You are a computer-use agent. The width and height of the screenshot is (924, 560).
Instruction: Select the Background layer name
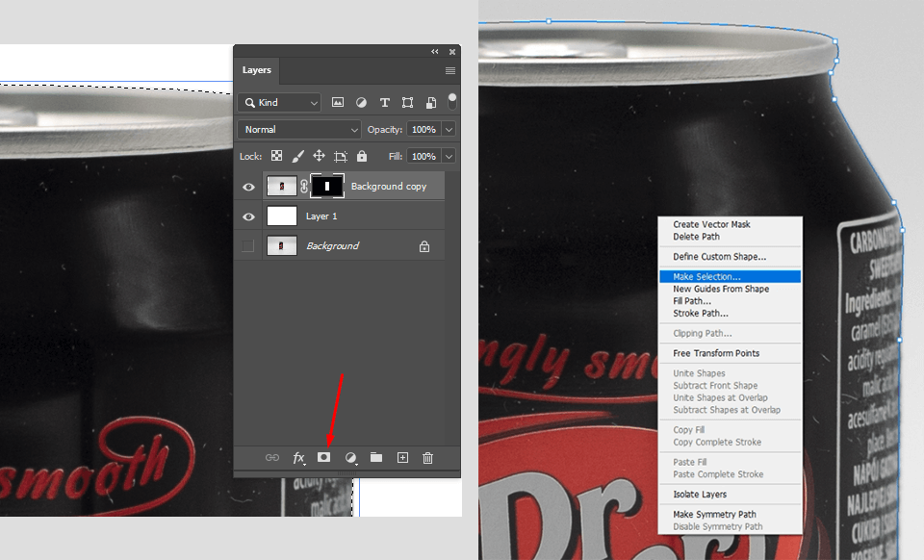tap(332, 245)
